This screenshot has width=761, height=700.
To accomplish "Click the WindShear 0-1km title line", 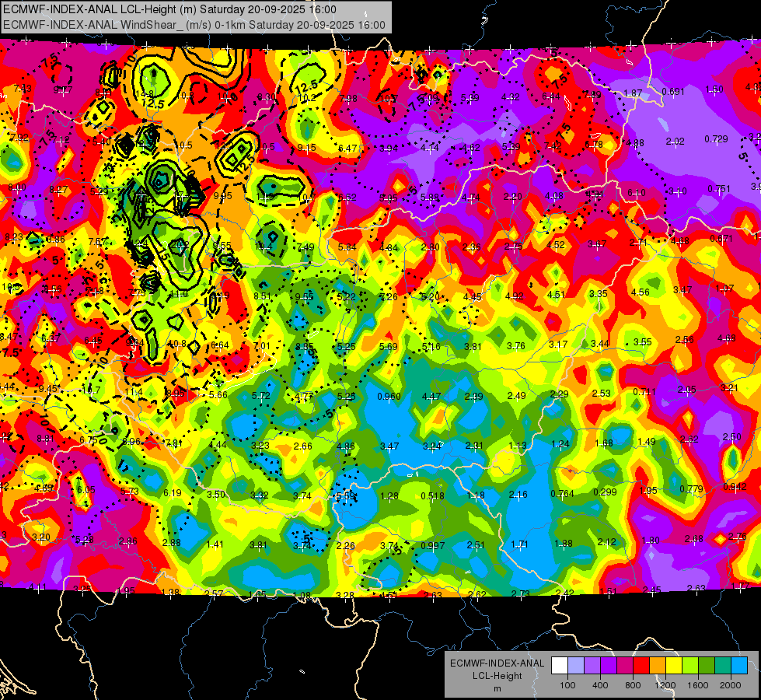I will [194, 25].
